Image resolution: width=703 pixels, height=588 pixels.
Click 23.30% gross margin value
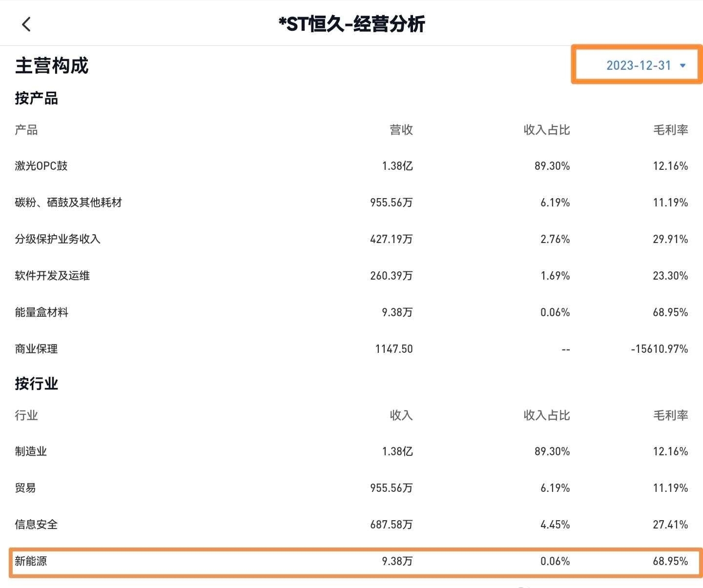tap(670, 276)
